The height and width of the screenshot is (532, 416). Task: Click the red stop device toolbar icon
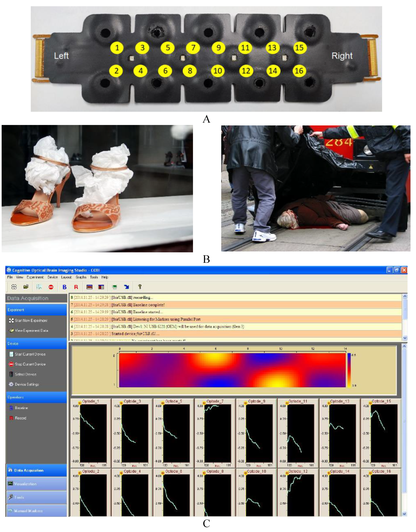click(51, 287)
